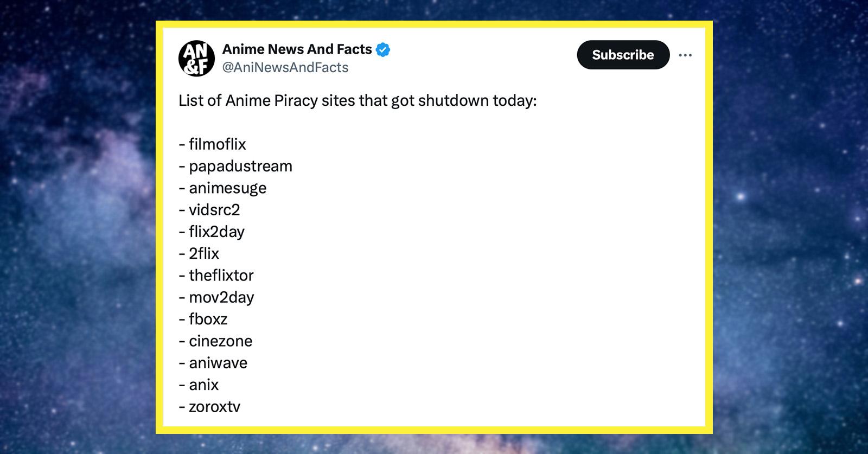Screen dimensions: 868x454
Task: Click the AN&F circular profile avatar
Action: tap(196, 57)
